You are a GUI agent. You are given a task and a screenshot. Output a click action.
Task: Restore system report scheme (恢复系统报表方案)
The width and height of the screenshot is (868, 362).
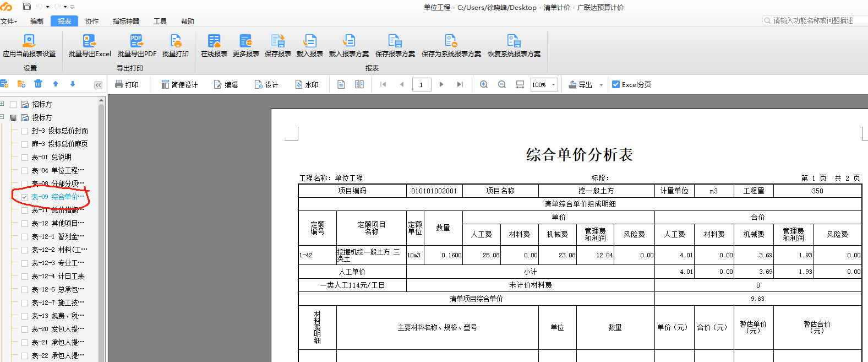tap(514, 46)
